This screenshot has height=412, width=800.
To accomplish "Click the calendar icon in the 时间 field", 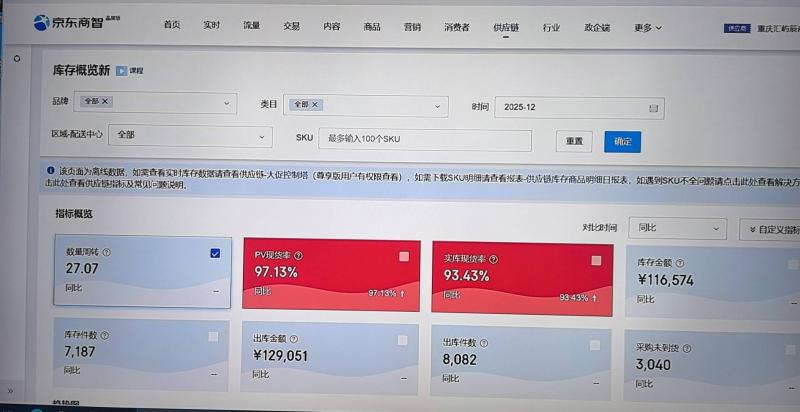I will (653, 107).
